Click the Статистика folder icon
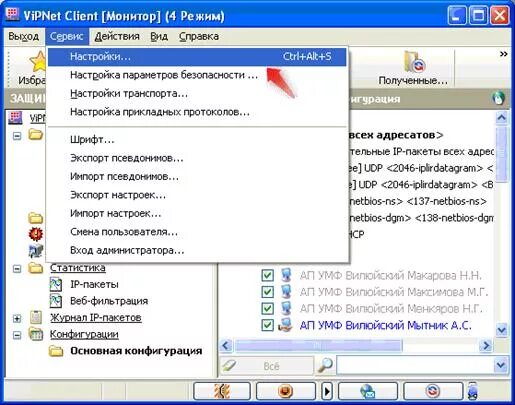515x405 pixels. coord(36,268)
